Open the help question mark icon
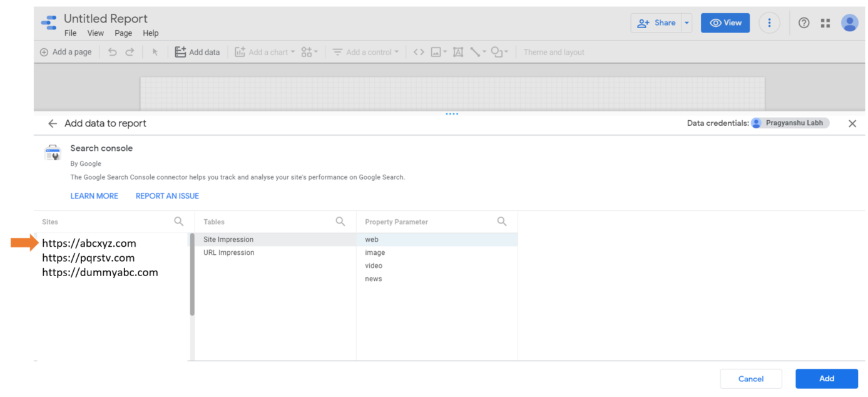The image size is (868, 397). pos(804,23)
